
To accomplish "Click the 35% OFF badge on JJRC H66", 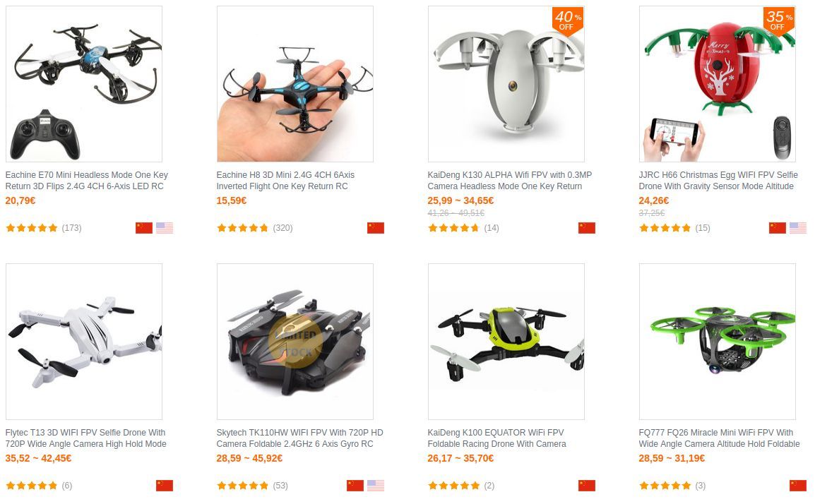I will click(x=778, y=20).
